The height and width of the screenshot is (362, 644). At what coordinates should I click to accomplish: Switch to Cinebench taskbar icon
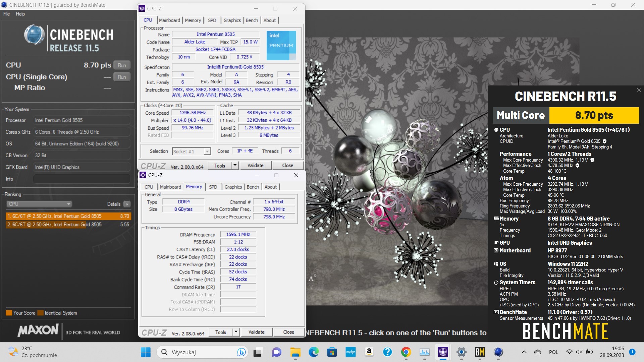[498, 352]
